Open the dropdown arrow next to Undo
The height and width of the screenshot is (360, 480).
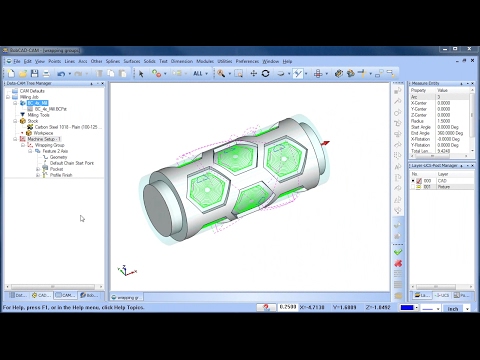pyautogui.click(x=70, y=74)
